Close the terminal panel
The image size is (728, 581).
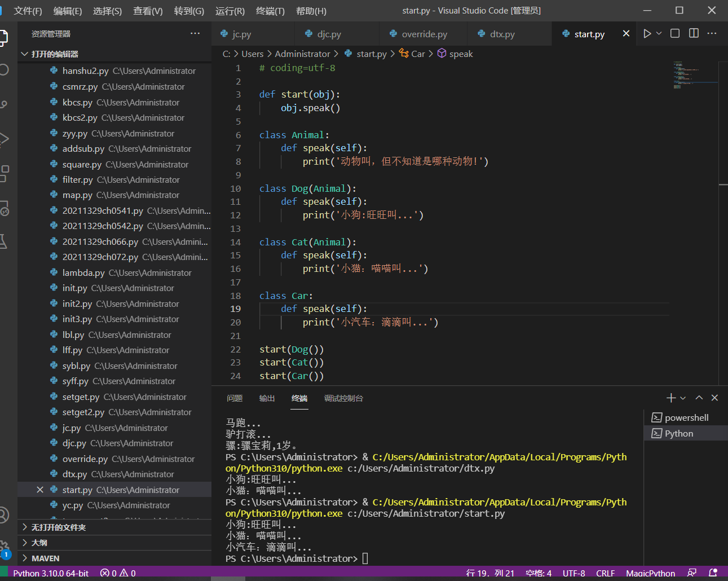pyautogui.click(x=714, y=398)
